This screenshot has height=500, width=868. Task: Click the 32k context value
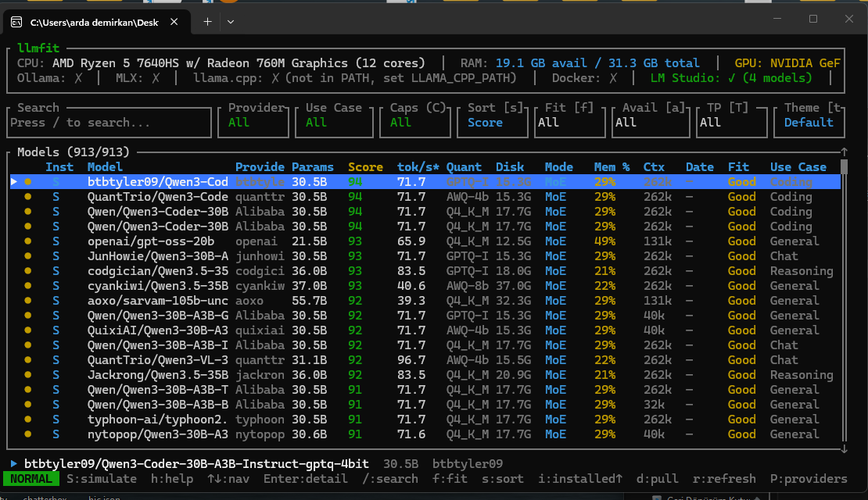[654, 405]
